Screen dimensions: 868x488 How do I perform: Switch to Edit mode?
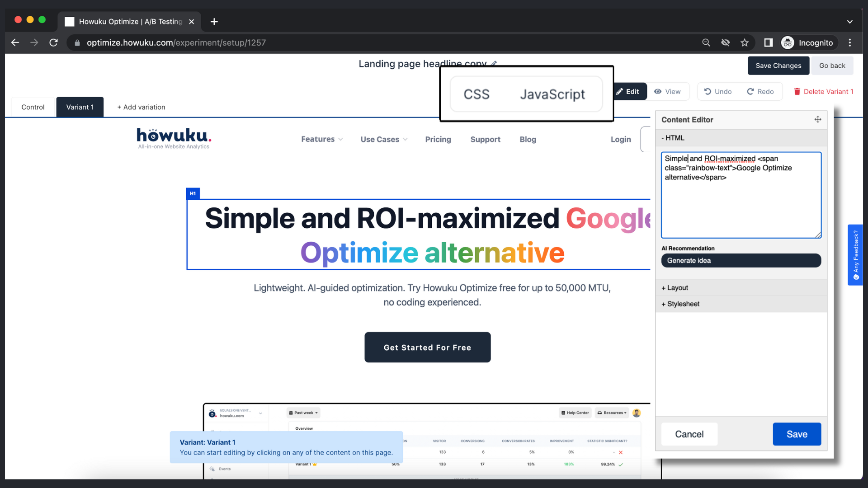pyautogui.click(x=630, y=91)
